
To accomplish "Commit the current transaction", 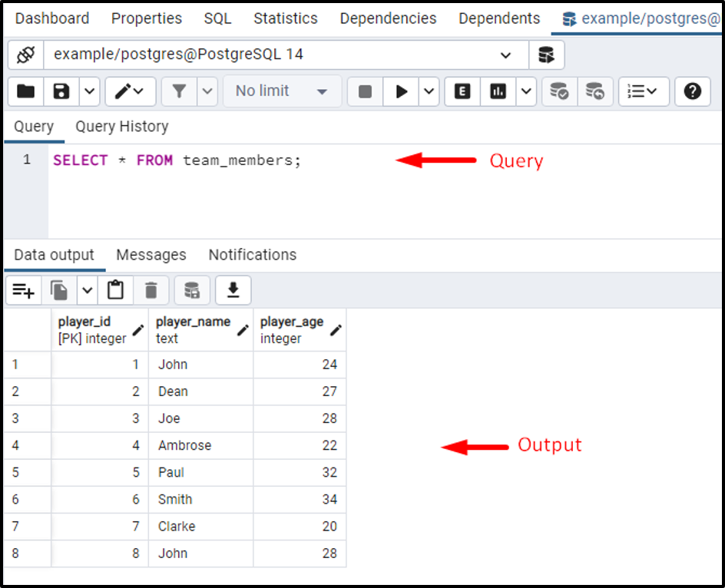I will click(x=559, y=91).
